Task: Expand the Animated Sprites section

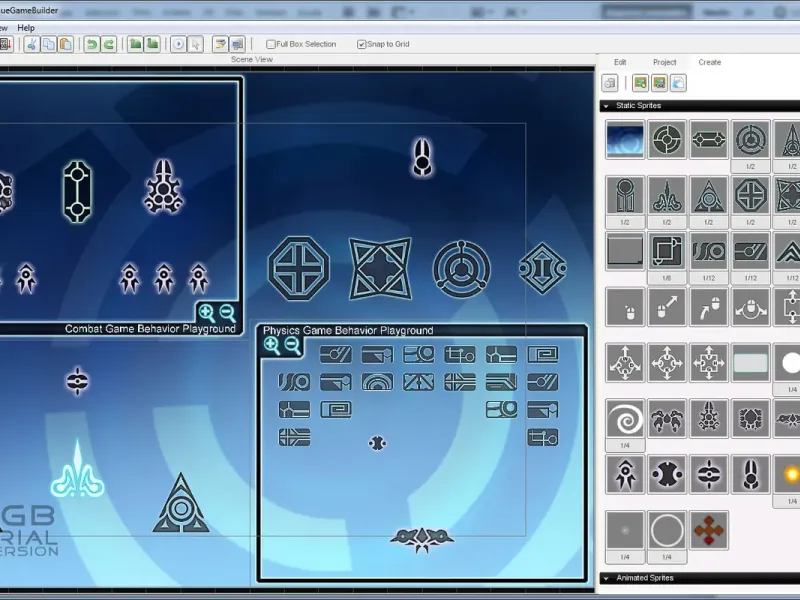Action: pyautogui.click(x=606, y=578)
